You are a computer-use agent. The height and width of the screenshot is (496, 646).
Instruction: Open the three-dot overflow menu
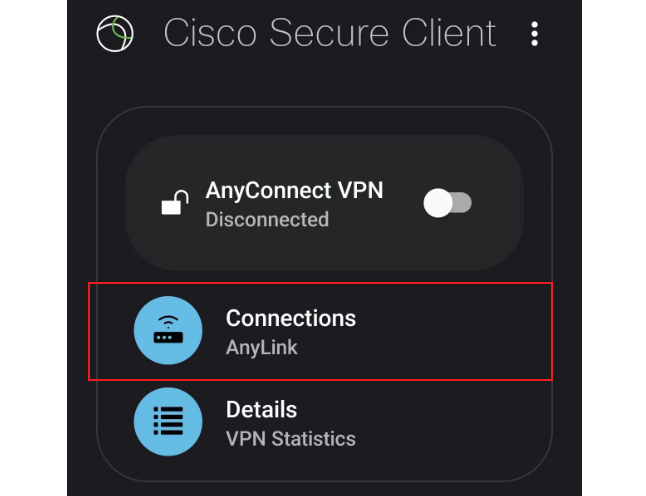[x=535, y=34]
